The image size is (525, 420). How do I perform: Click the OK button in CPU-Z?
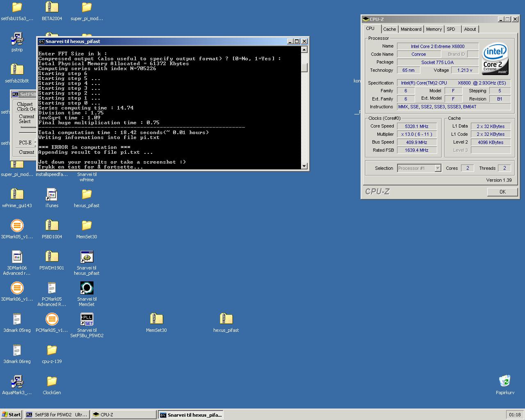(502, 192)
